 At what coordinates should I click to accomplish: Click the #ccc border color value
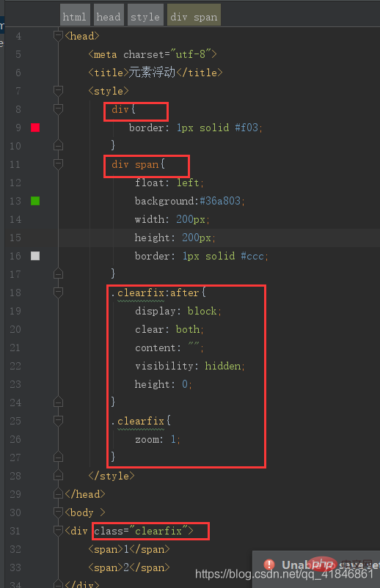click(252, 256)
